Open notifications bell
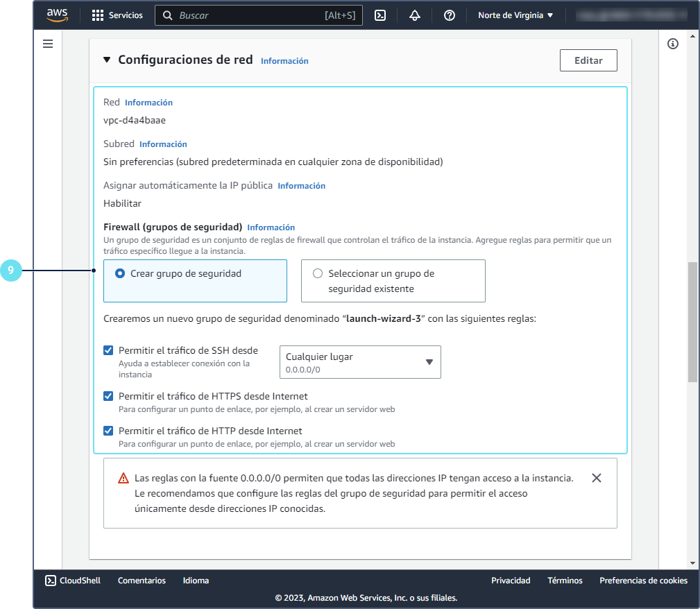The height and width of the screenshot is (609, 700). tap(415, 15)
